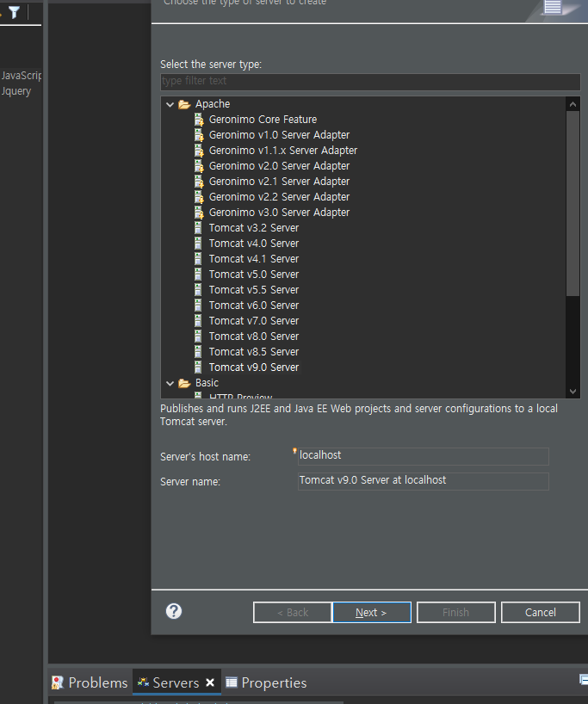This screenshot has width=588, height=704.
Task: Click the Tomcat v6.0 Server icon
Action: pos(198,306)
